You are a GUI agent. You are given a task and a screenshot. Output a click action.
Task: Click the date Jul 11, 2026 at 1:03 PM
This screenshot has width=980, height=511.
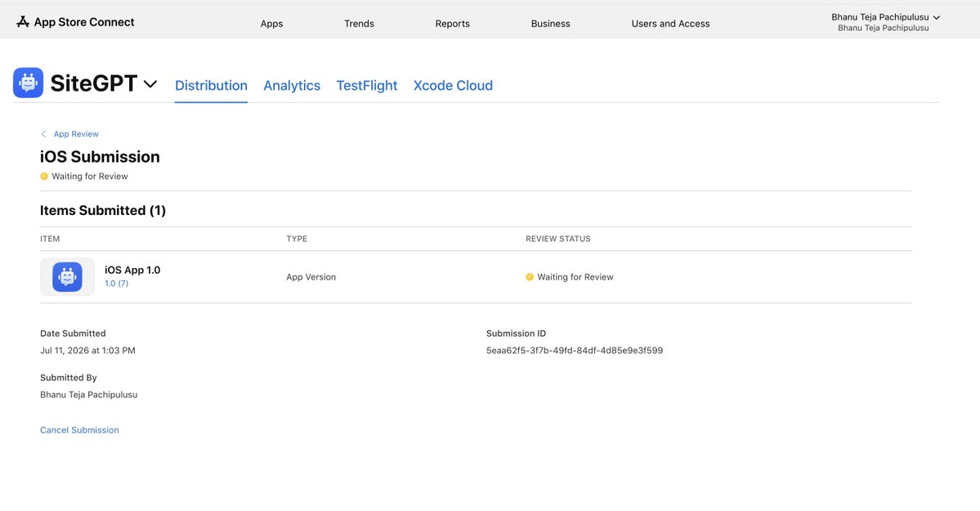click(87, 351)
